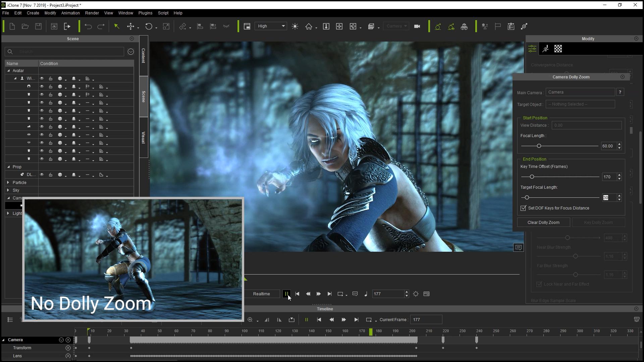This screenshot has height=362, width=644.
Task: Toggle Set DOF Keys for Focus Distance
Action: click(523, 208)
